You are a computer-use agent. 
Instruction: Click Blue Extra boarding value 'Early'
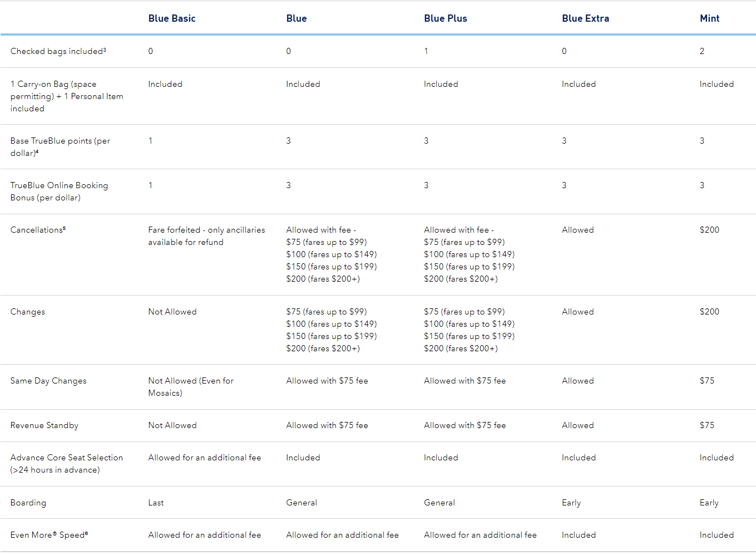coord(571,503)
